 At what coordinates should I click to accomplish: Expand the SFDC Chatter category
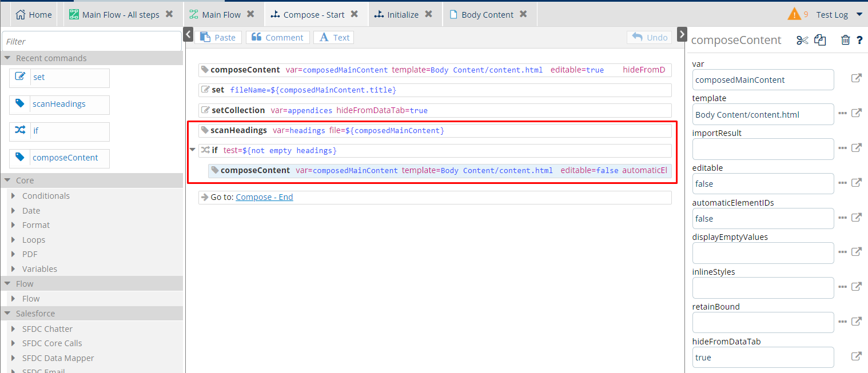(x=14, y=329)
